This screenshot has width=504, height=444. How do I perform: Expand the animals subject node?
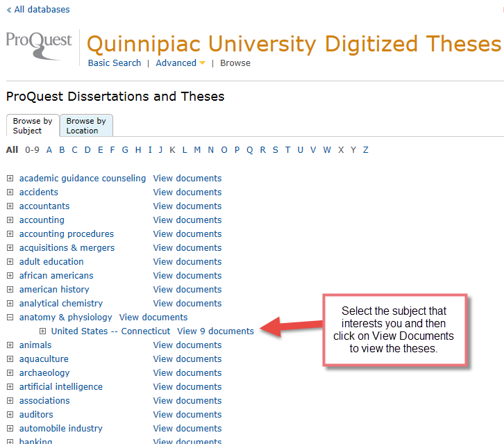point(10,345)
